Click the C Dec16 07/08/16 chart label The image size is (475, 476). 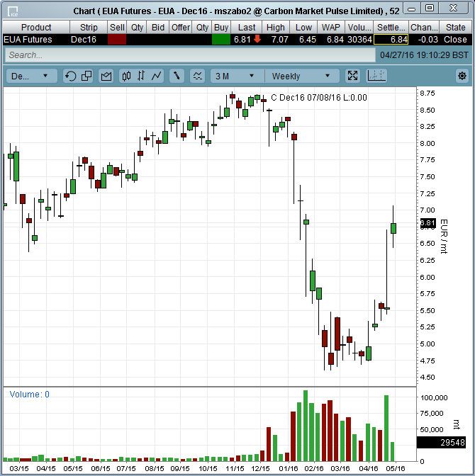pyautogui.click(x=319, y=98)
